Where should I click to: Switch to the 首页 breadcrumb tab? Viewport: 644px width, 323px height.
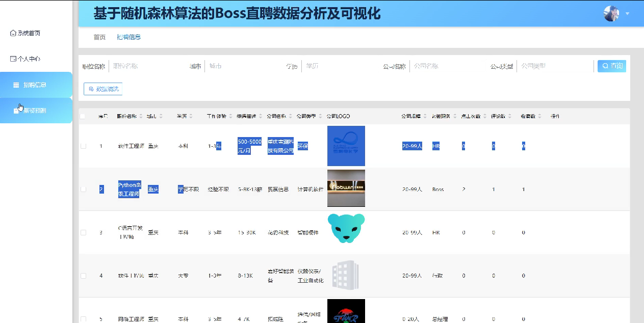(98, 37)
